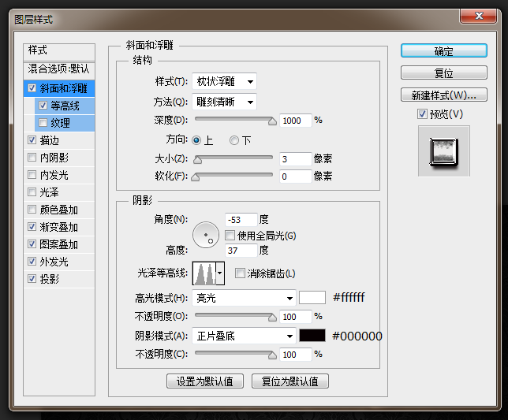The width and height of the screenshot is (508, 420).
Task: Click the 新建样式(W)... button
Action: click(x=444, y=95)
